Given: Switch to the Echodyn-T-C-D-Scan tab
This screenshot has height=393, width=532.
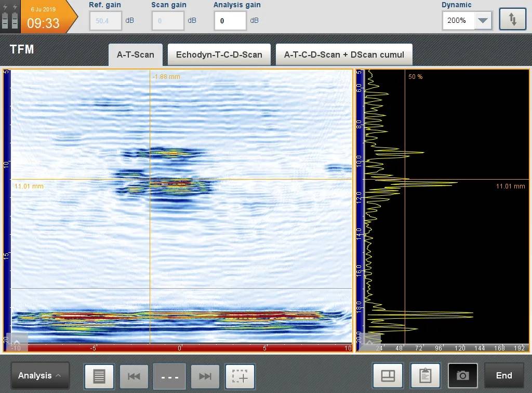Looking at the screenshot, I should [x=219, y=55].
